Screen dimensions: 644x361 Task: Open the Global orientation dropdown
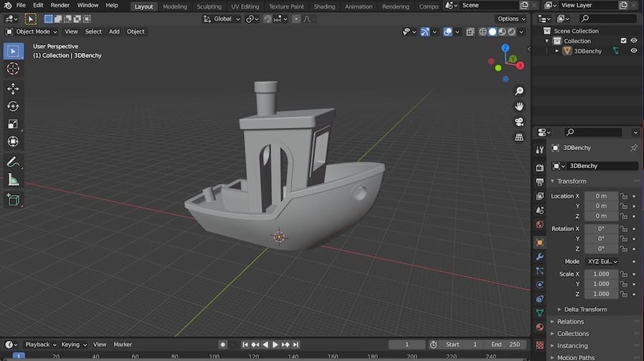221,19
